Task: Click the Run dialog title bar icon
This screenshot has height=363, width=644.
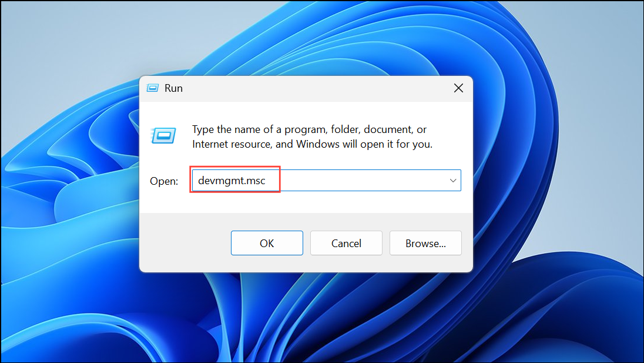Action: 152,88
